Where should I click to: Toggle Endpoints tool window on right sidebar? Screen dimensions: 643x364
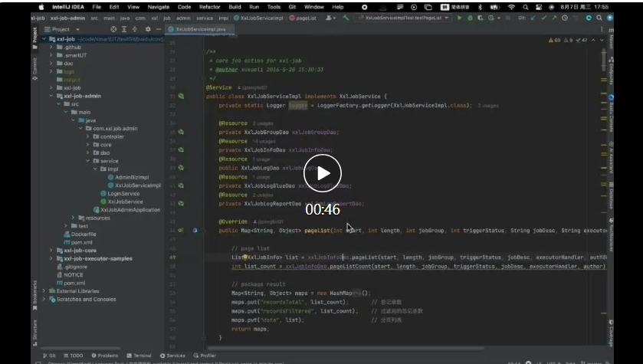pos(611,71)
